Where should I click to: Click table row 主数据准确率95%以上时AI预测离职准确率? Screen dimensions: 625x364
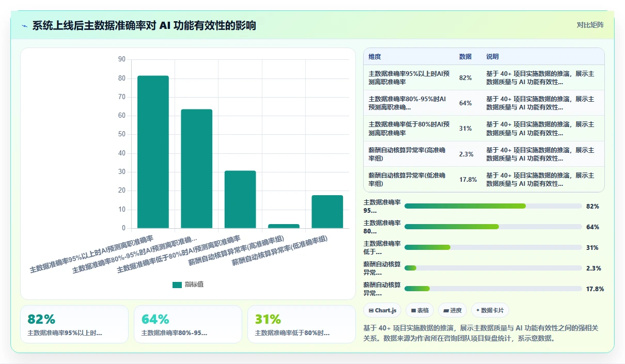click(x=484, y=77)
